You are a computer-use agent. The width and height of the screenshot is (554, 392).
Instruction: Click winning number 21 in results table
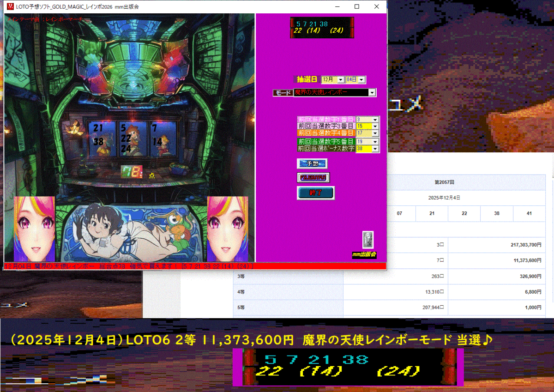click(432, 214)
